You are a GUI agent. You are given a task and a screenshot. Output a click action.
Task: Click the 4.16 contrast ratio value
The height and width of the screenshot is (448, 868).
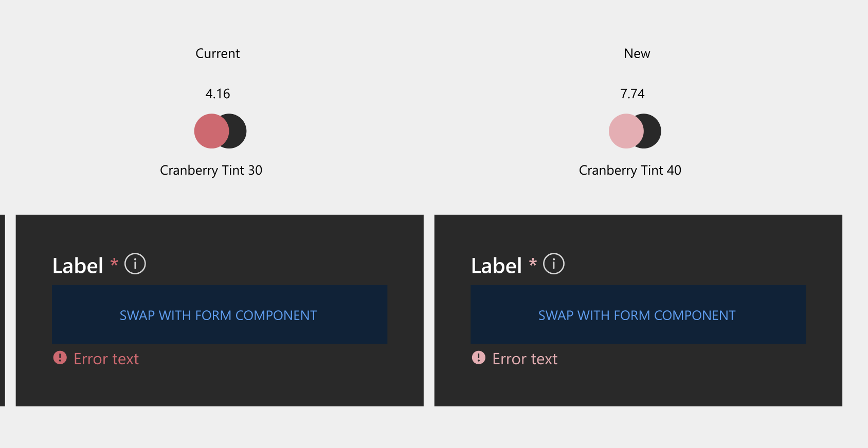[218, 94]
